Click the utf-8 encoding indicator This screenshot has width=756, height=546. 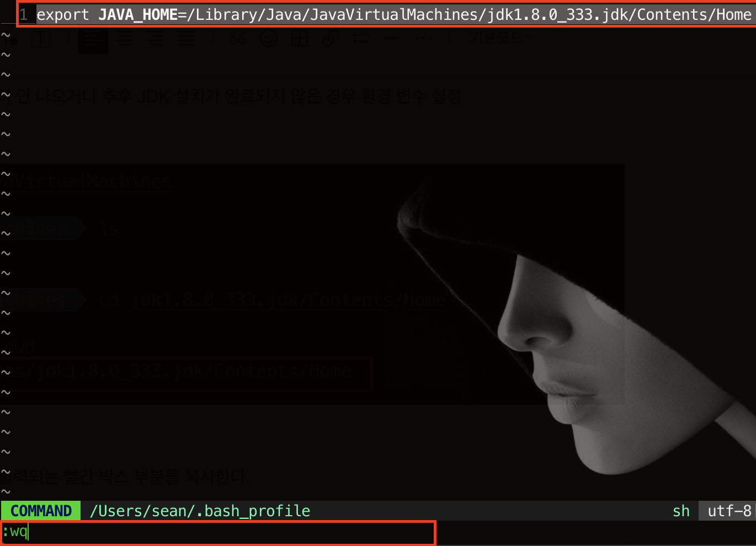pos(729,511)
